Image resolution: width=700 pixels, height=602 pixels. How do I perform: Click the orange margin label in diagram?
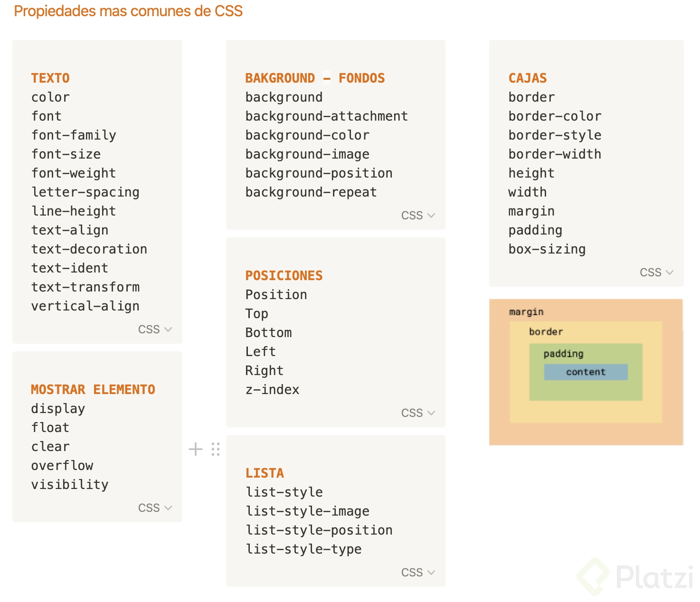point(526,312)
